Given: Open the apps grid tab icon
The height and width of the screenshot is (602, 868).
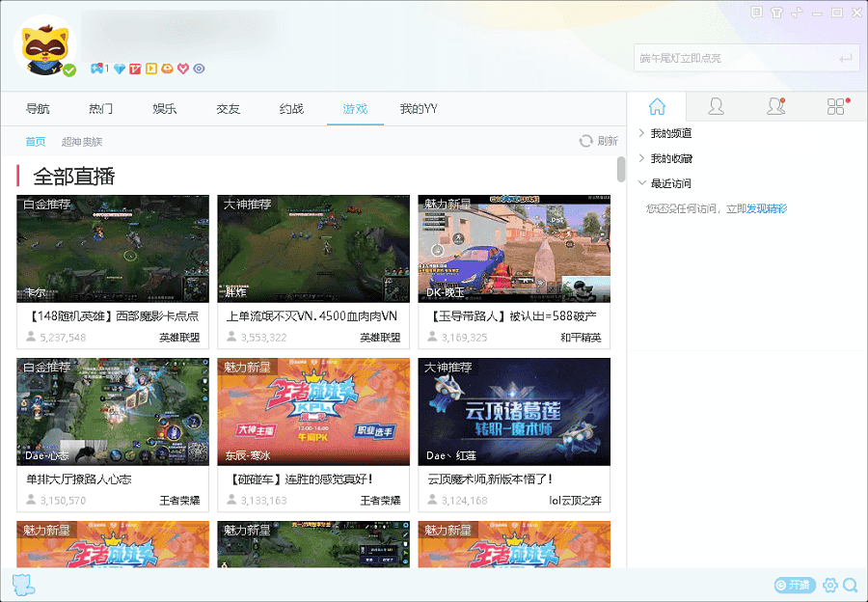Looking at the screenshot, I should [836, 106].
